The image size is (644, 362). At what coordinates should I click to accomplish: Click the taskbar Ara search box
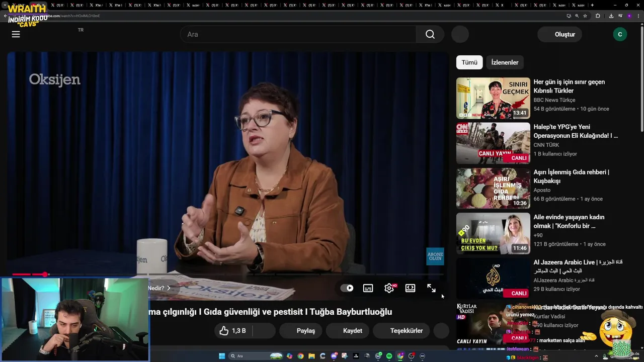(x=256, y=356)
